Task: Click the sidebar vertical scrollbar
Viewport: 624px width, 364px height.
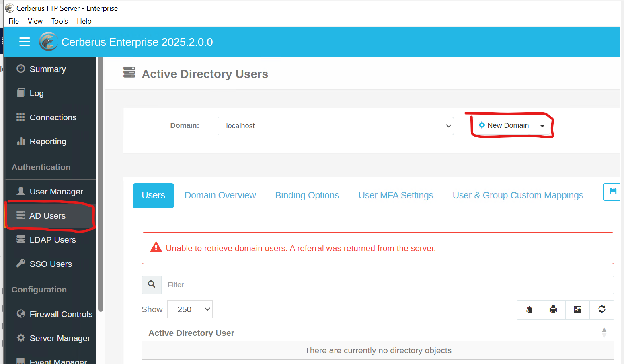Action: [x=101, y=184]
